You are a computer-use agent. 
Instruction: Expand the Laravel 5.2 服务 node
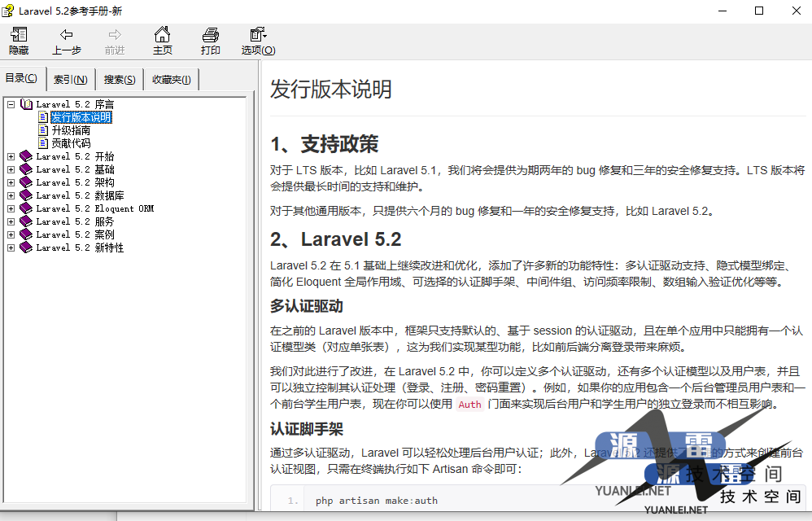(11, 221)
